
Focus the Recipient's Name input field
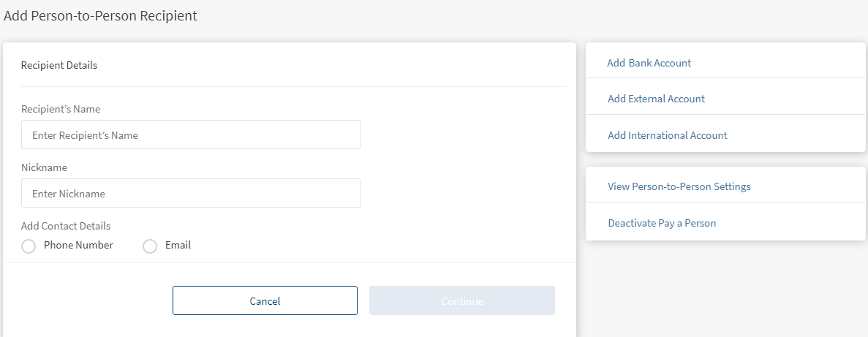click(x=190, y=135)
